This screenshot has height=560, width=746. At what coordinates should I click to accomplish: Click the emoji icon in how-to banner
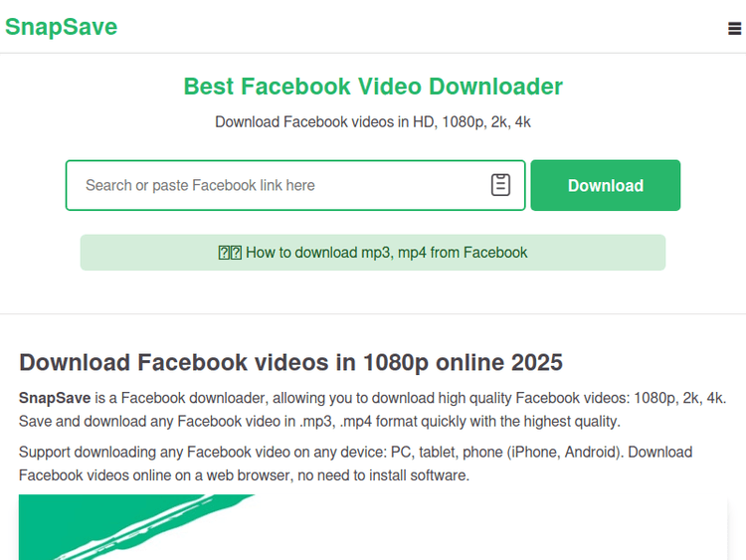(x=230, y=253)
